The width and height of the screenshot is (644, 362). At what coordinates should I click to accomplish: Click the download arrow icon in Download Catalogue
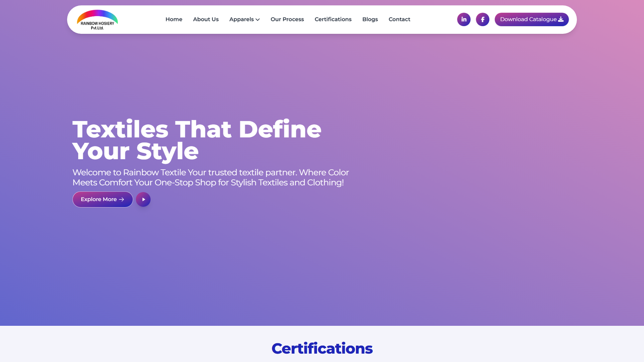click(x=561, y=19)
